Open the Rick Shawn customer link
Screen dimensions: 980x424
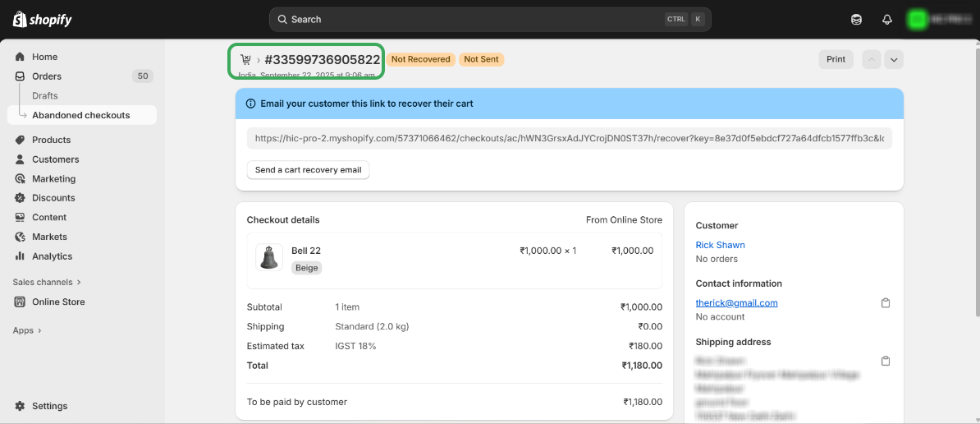tap(720, 245)
